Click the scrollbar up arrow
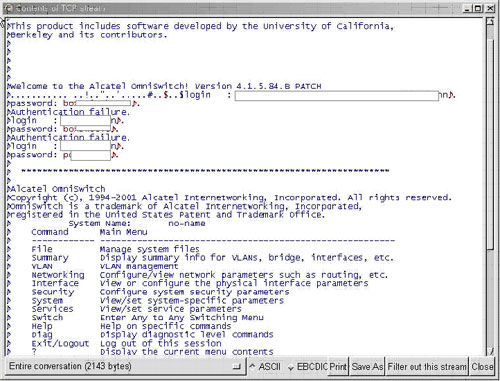The image size is (500, 381). point(490,22)
